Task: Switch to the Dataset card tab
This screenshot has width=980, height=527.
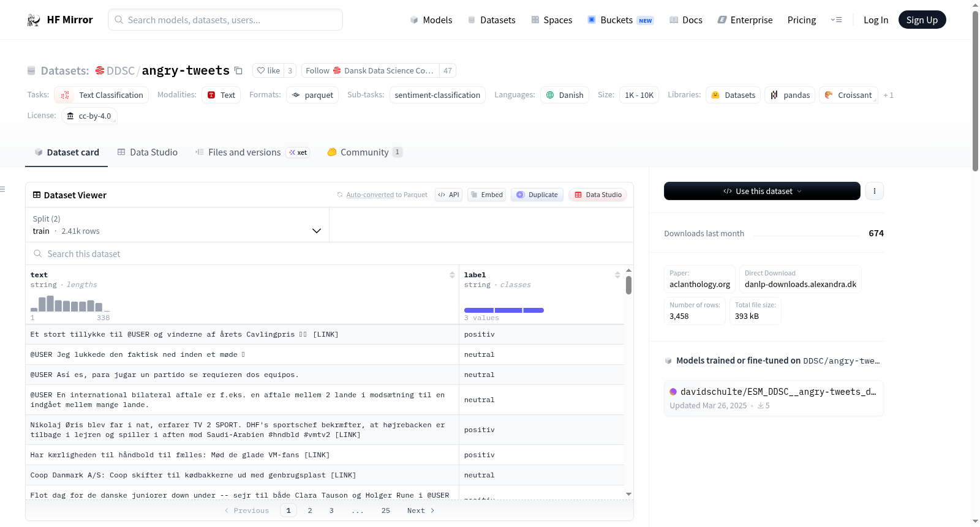Action: (67, 152)
